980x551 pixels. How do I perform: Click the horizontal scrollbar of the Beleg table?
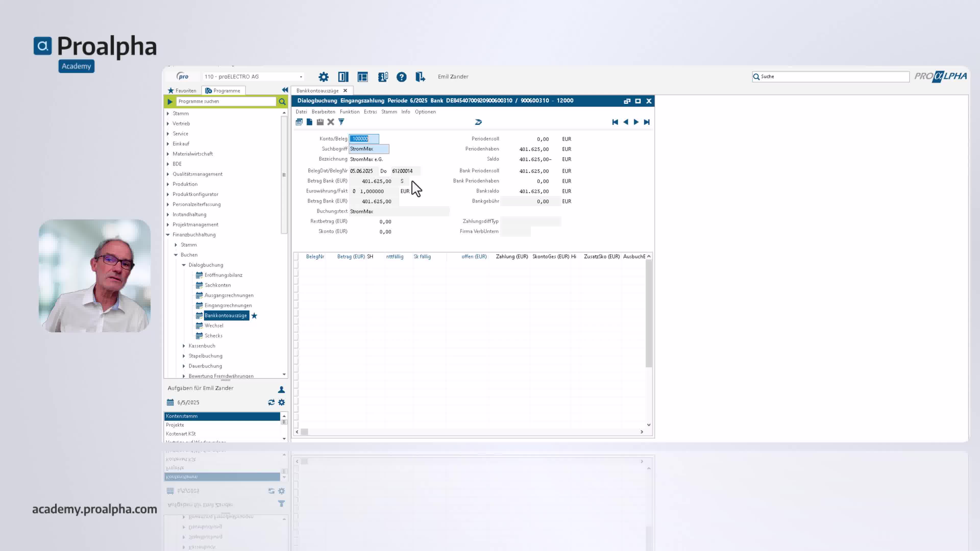470,432
